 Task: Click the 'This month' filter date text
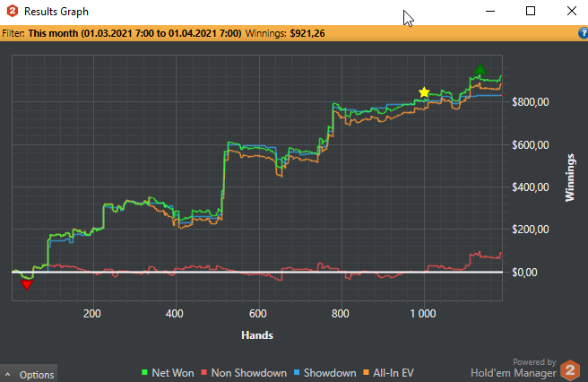[x=134, y=33]
